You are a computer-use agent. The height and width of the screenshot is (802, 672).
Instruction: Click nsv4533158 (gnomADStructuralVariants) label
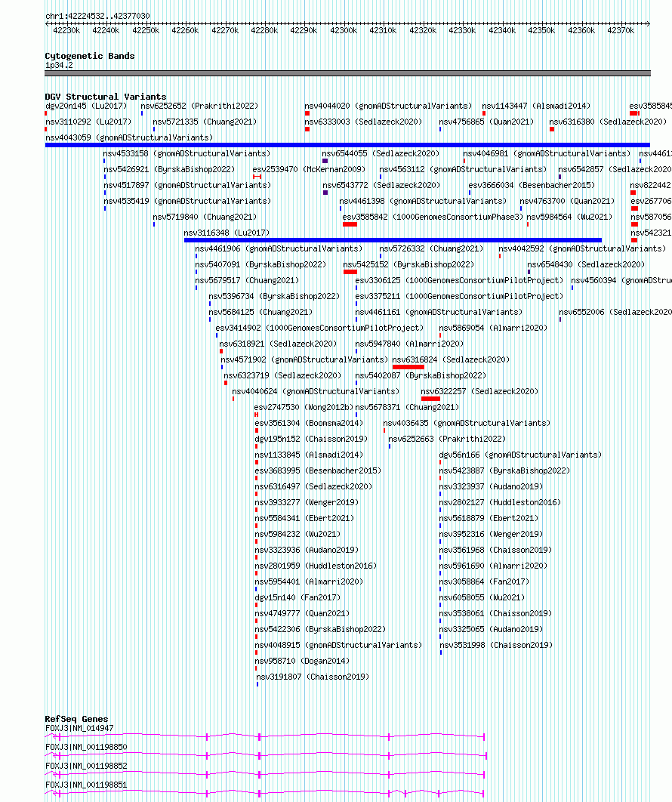tap(186, 153)
